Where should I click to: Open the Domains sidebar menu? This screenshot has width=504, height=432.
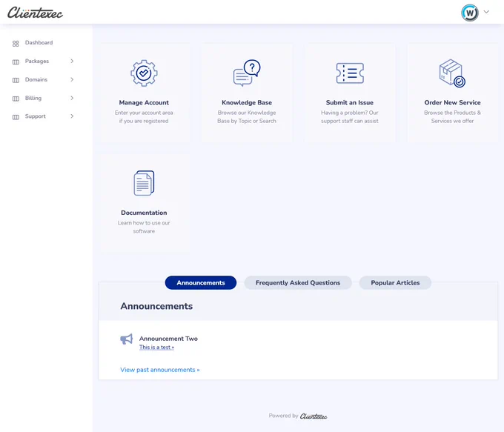click(36, 79)
